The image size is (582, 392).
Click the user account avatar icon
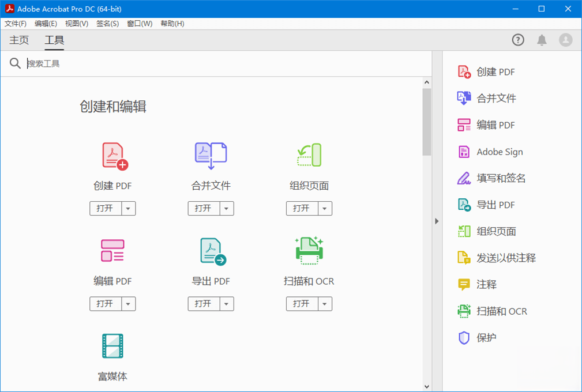[566, 40]
